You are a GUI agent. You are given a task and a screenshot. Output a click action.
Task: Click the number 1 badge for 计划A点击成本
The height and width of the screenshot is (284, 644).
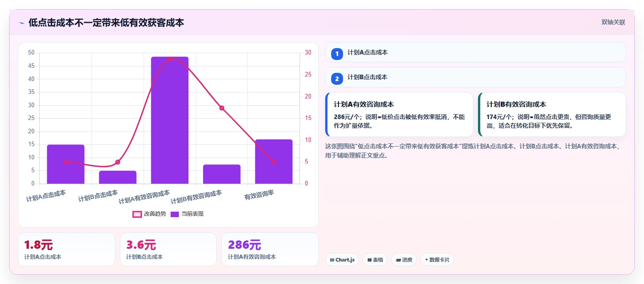tap(337, 54)
